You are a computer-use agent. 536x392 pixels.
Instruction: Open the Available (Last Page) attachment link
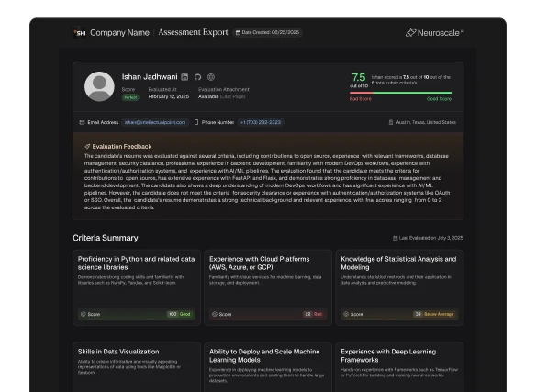(221, 96)
